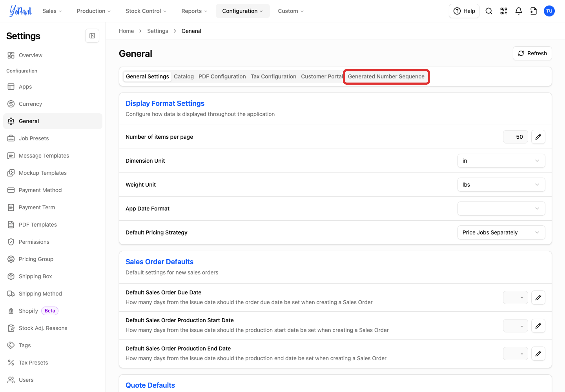Image resolution: width=565 pixels, height=392 pixels.
Task: Open the QR code scanner icon
Action: [504, 11]
